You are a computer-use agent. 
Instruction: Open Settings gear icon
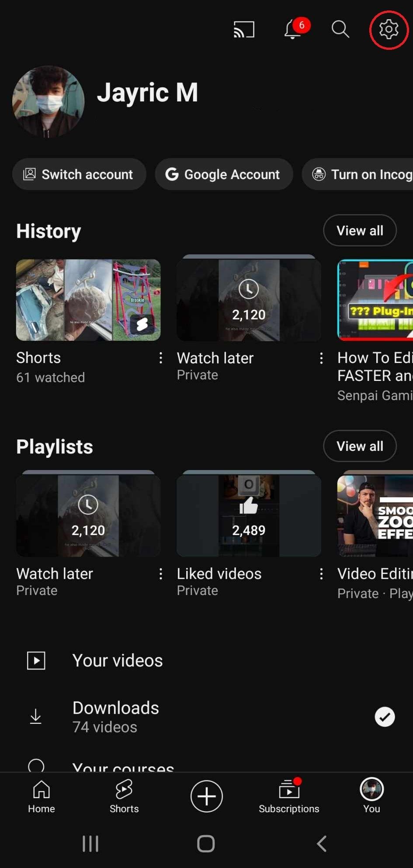389,30
